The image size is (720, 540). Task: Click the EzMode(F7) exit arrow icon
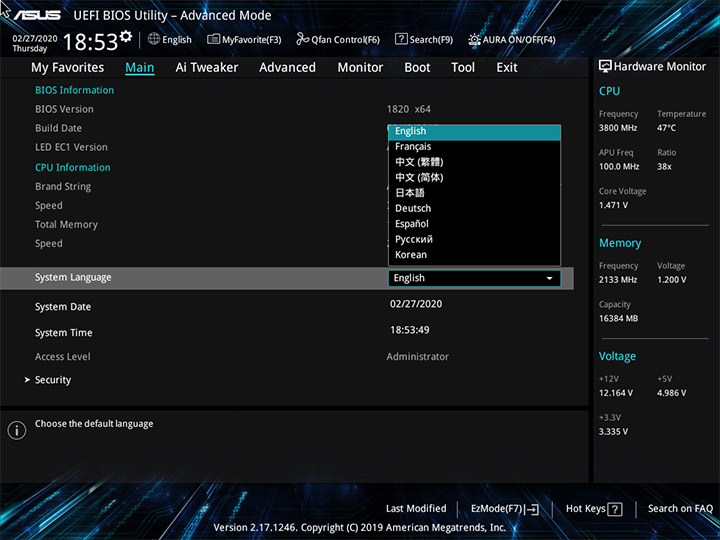pyautogui.click(x=532, y=509)
